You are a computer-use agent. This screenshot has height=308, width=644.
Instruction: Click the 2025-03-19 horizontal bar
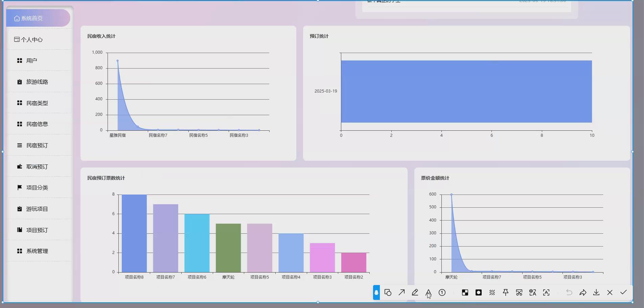(x=466, y=92)
